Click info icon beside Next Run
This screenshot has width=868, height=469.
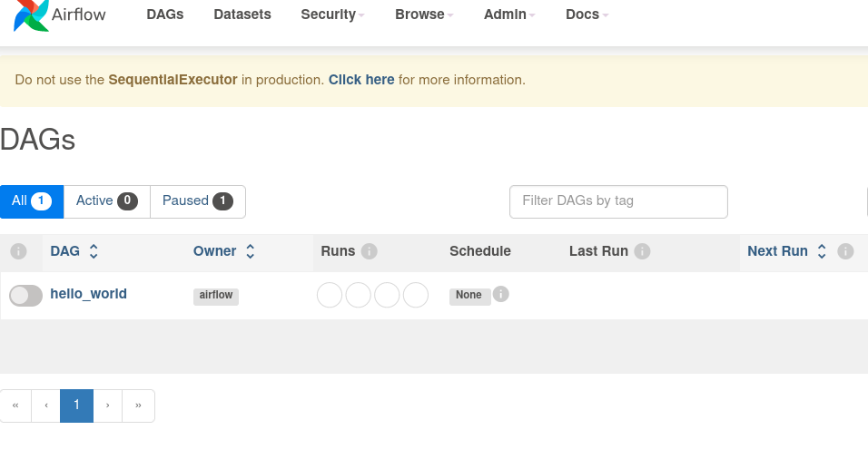coord(845,251)
